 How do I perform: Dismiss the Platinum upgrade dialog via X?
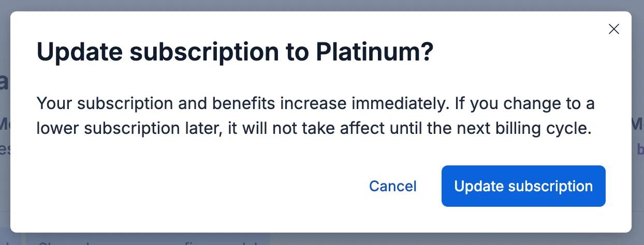[613, 29]
